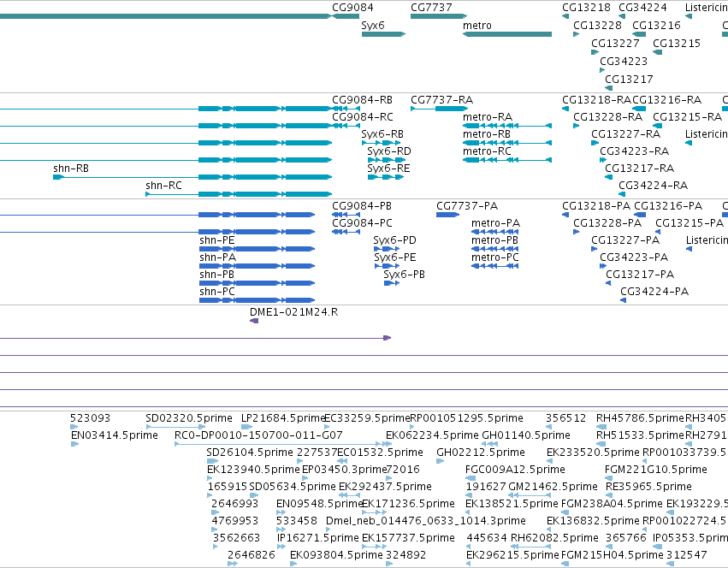Open the metro-RA transcript label
The height and width of the screenshot is (568, 728).
pos(488,117)
